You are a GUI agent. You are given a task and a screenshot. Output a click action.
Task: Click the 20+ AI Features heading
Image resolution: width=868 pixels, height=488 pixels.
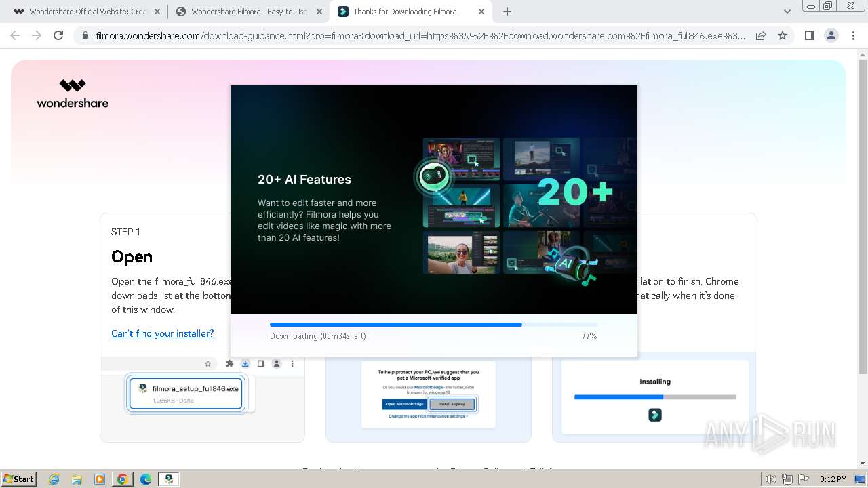point(304,180)
